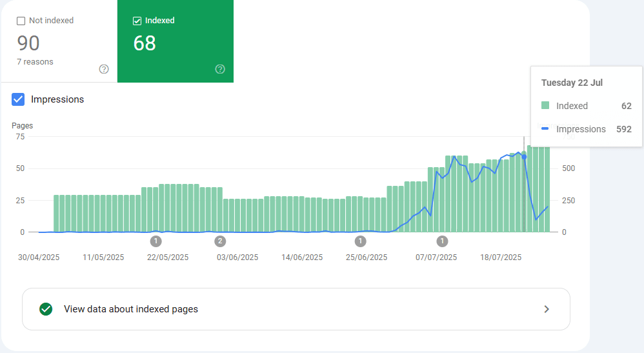
Task: Toggle the Impressions checkbox off
Action: point(19,99)
